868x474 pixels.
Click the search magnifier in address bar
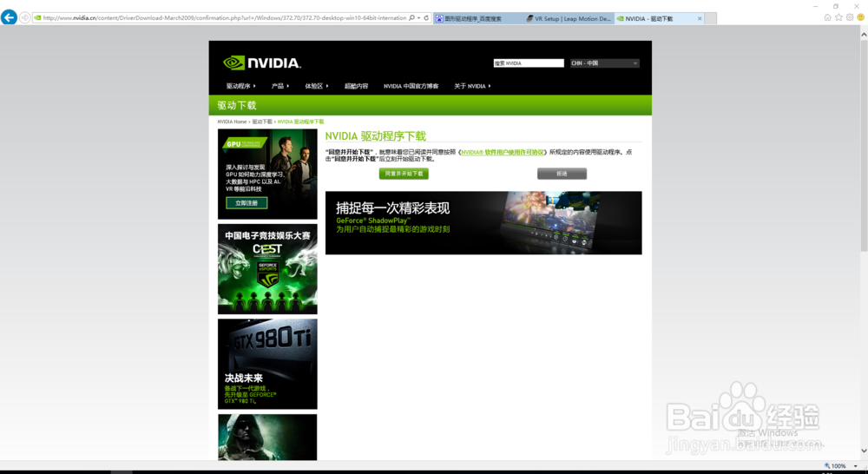point(411,17)
